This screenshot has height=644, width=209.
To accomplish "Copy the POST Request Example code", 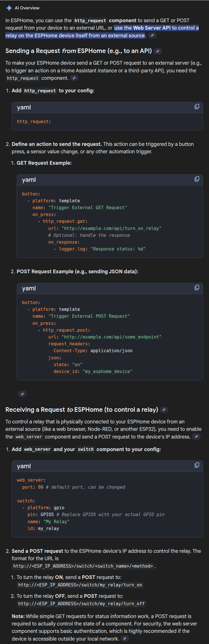I will [197, 288].
